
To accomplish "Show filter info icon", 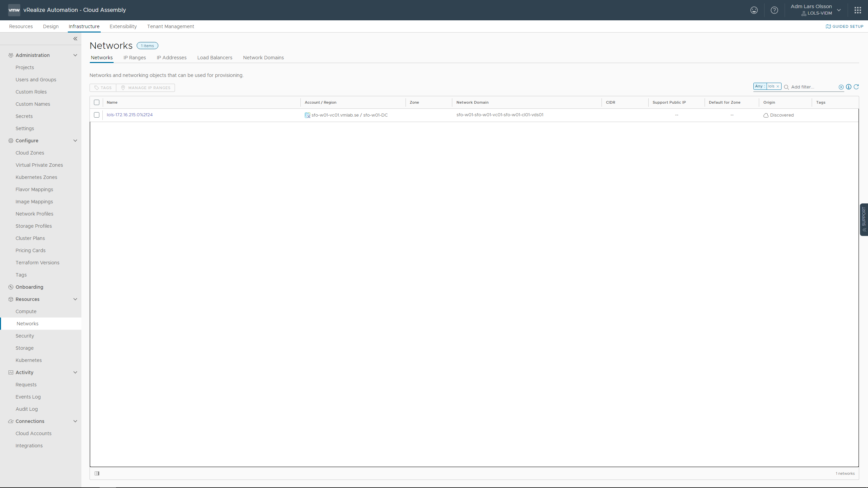I will tap(849, 87).
